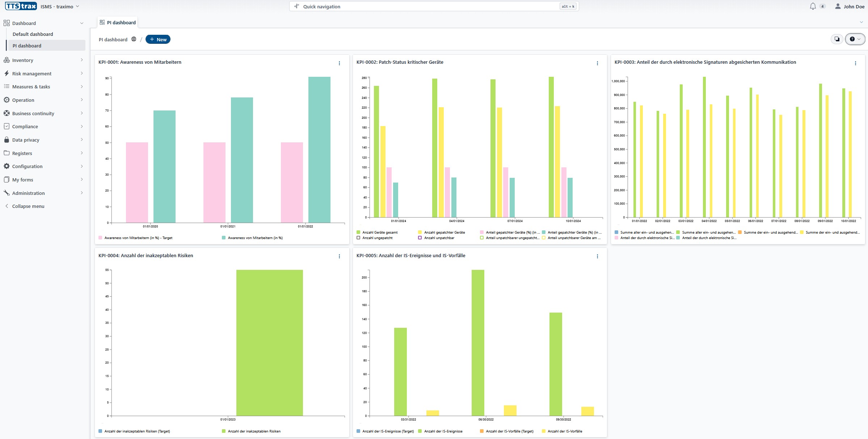Click the globe icon beside PI dashboard
The height and width of the screenshot is (439, 868).
[x=134, y=39]
